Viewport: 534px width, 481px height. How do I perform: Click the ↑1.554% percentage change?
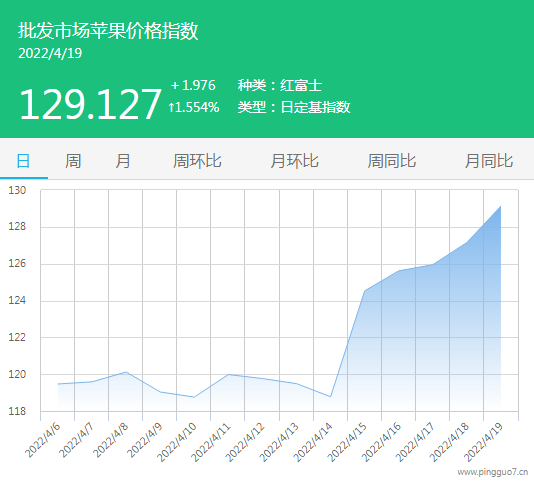click(193, 107)
